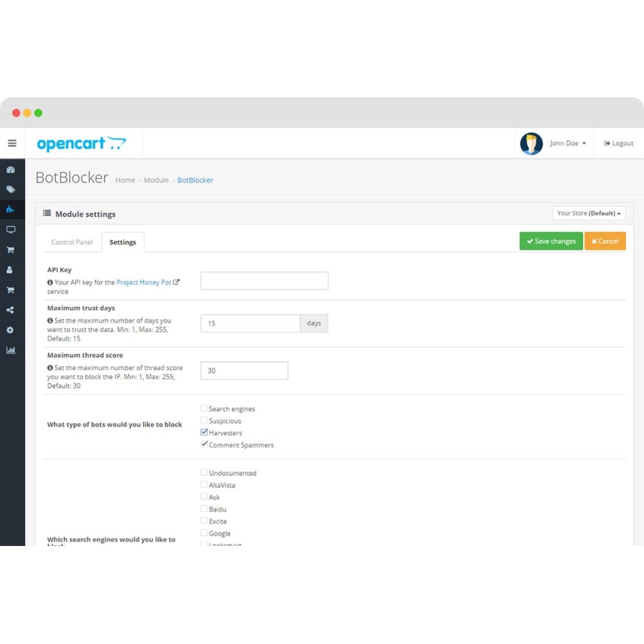
Task: Select the Settings tab
Action: tap(123, 242)
